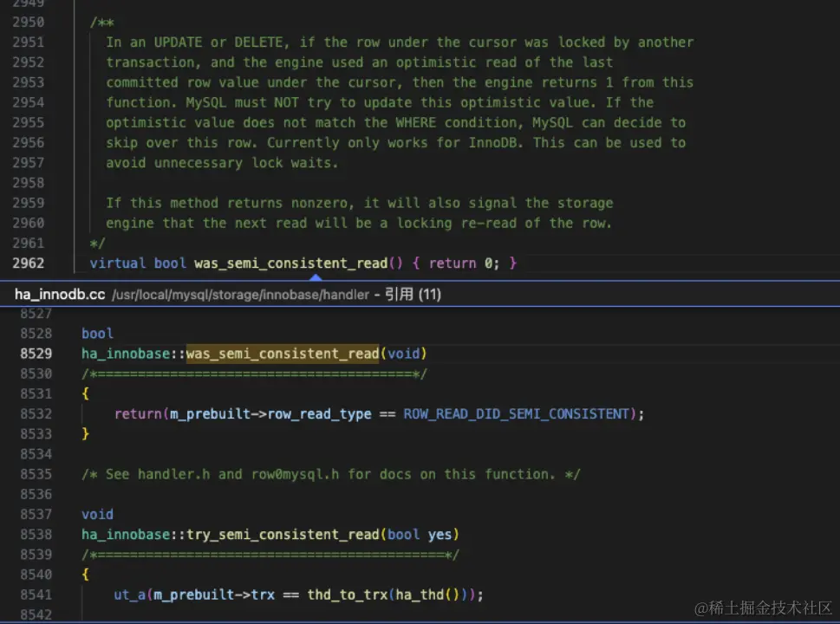This screenshot has width=840, height=624.
Task: Click the '/**' comment opener on line 2950
Action: (x=101, y=23)
